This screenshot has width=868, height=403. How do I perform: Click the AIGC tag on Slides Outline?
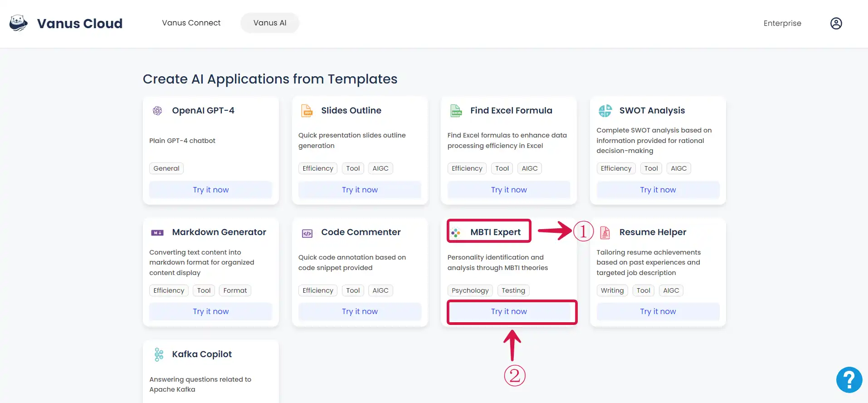pos(380,168)
